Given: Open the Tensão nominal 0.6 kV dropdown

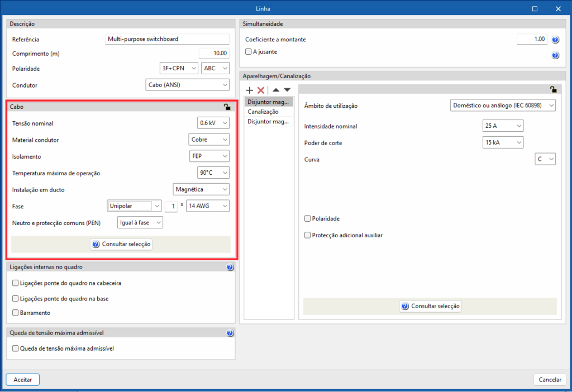Looking at the screenshot, I should [x=213, y=123].
